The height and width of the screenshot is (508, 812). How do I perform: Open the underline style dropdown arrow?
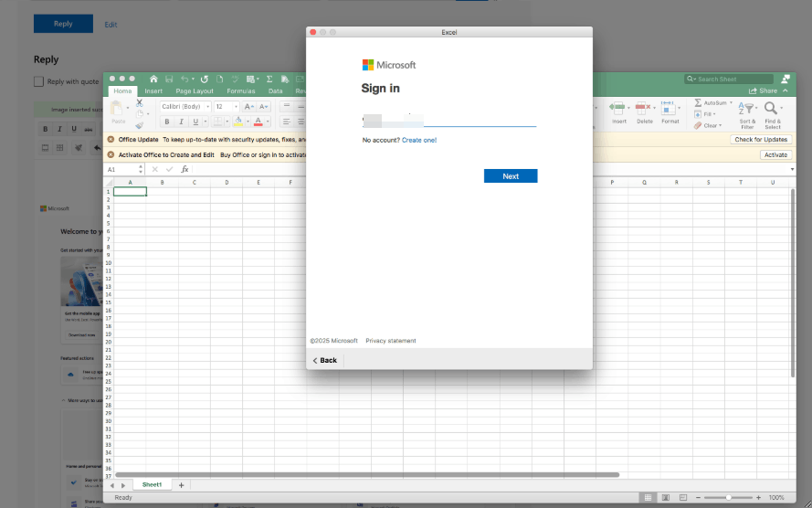point(206,122)
